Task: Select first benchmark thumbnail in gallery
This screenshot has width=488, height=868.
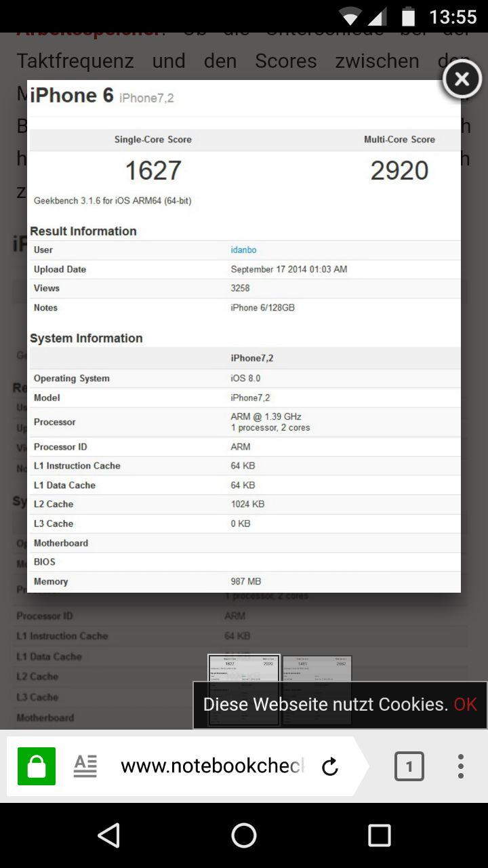Action: point(244,690)
